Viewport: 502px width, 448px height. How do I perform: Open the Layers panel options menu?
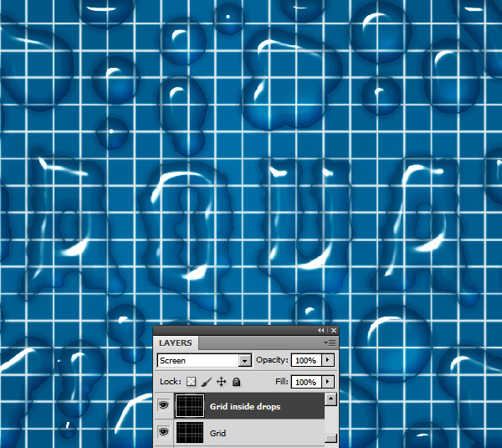tap(330, 343)
